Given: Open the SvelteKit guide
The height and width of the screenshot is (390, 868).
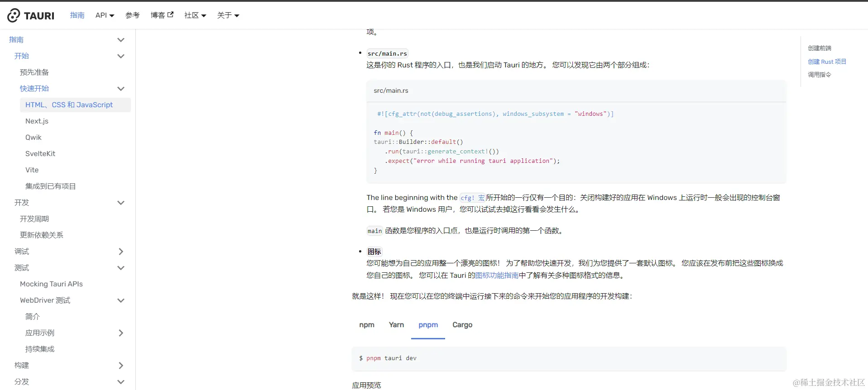Looking at the screenshot, I should click(x=40, y=154).
